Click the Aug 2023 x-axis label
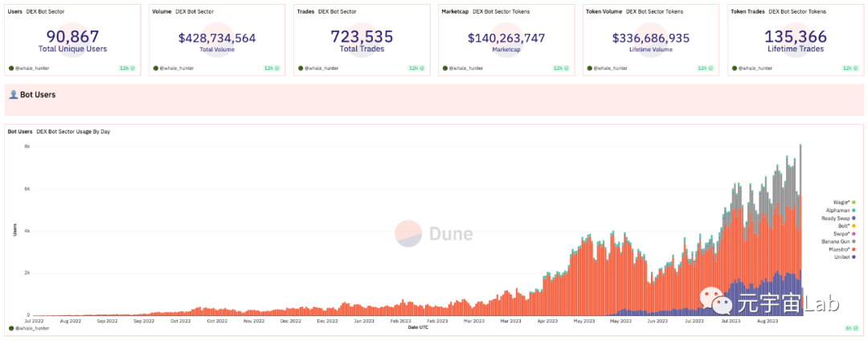This screenshot has width=868, height=341. pyautogui.click(x=768, y=321)
